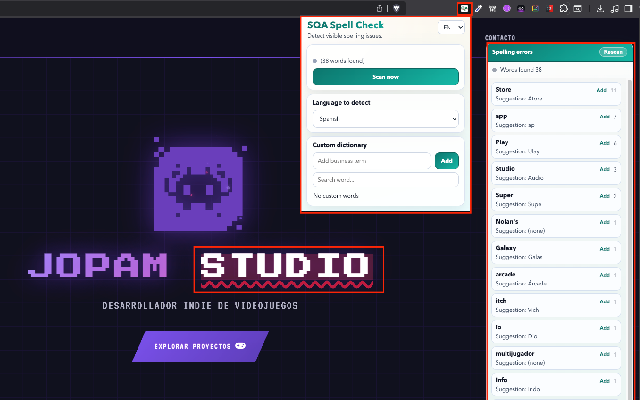Click the share page icon in address bar
640x400 pixels.
(x=379, y=8)
